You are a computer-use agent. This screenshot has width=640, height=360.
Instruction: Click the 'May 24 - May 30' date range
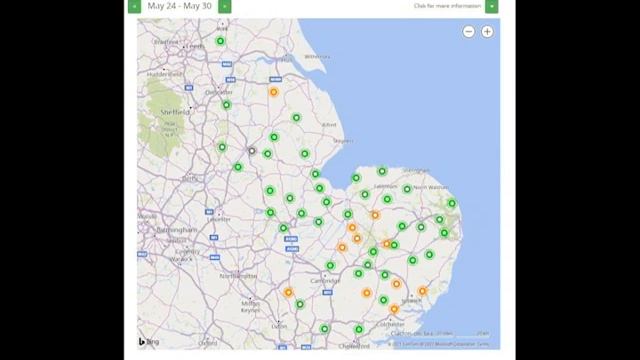click(180, 6)
